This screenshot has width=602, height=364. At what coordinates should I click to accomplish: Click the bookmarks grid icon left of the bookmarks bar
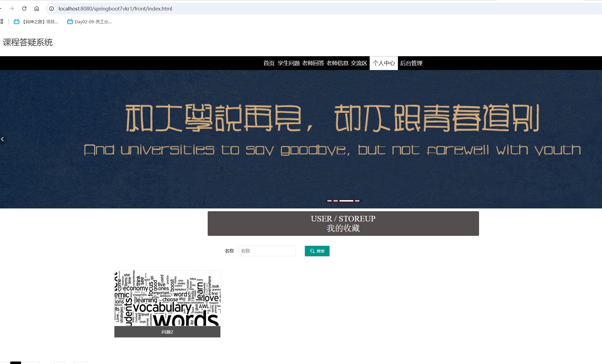click(2, 22)
